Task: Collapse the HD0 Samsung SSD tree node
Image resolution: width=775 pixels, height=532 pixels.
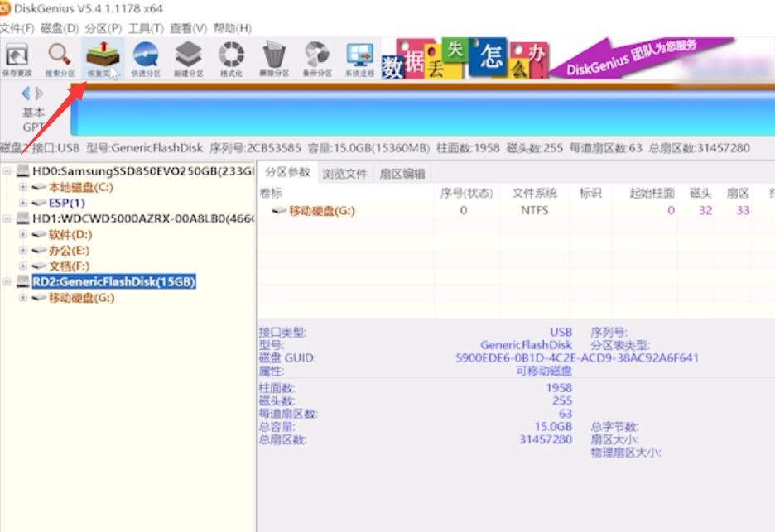Action: pos(7,171)
